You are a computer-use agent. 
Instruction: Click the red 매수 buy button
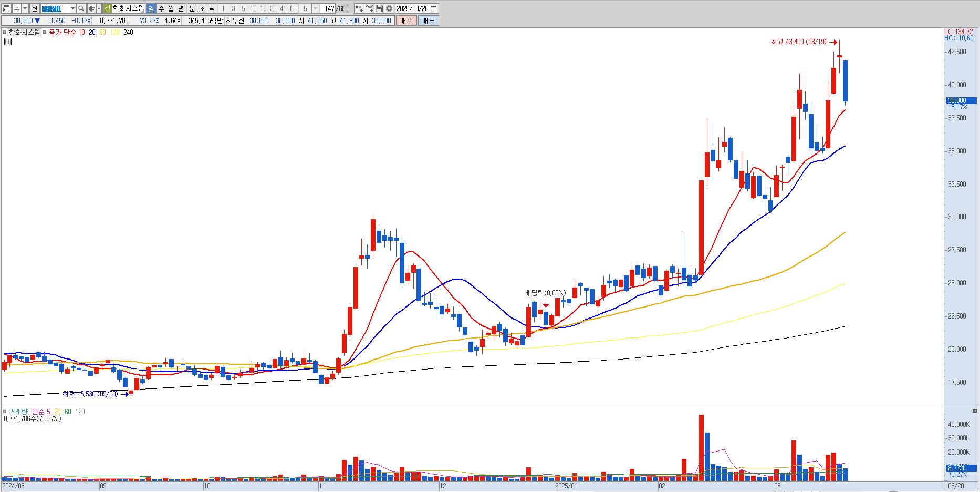tap(406, 20)
